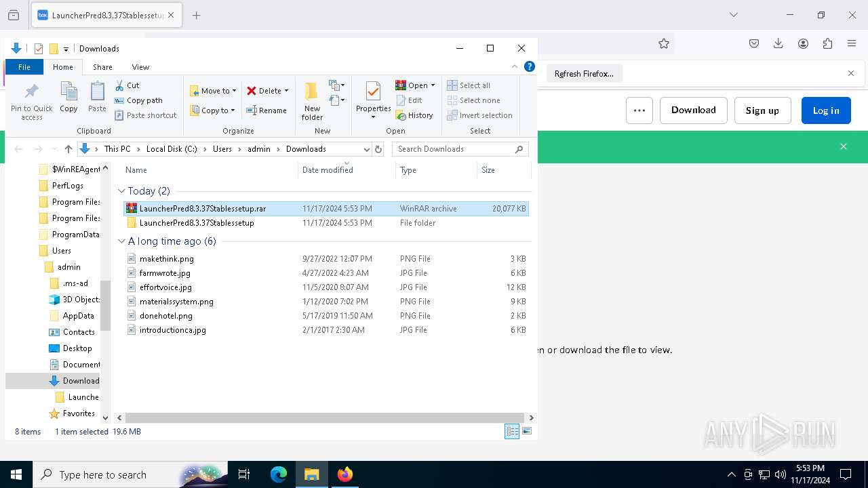Switch to Details view icon
The width and height of the screenshot is (868, 488).
(512, 432)
